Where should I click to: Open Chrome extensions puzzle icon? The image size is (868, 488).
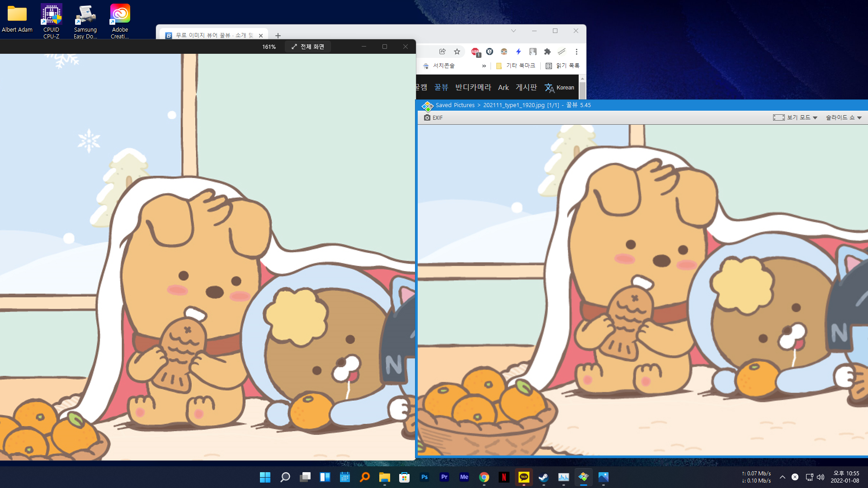(x=547, y=52)
